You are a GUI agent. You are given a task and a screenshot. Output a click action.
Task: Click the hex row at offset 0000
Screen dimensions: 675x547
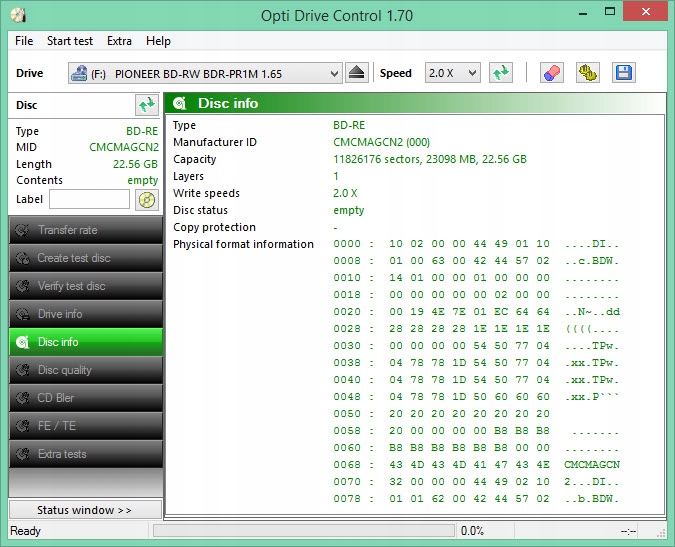click(x=477, y=244)
